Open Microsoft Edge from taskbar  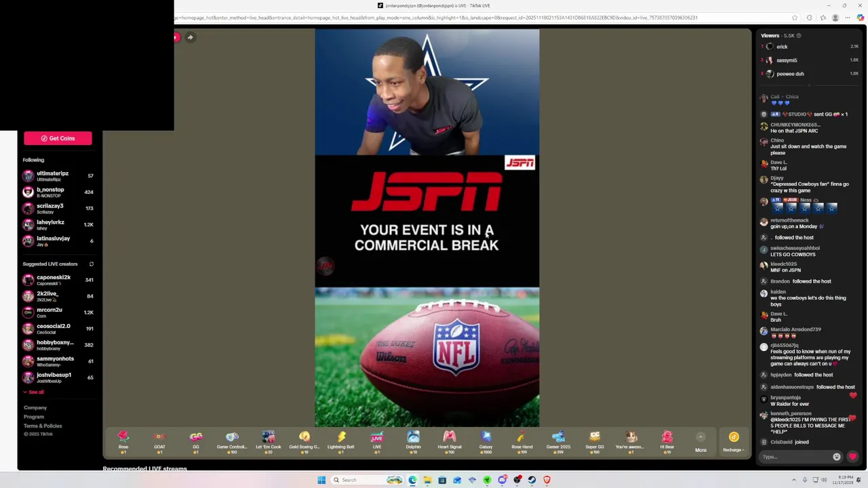[x=412, y=480]
